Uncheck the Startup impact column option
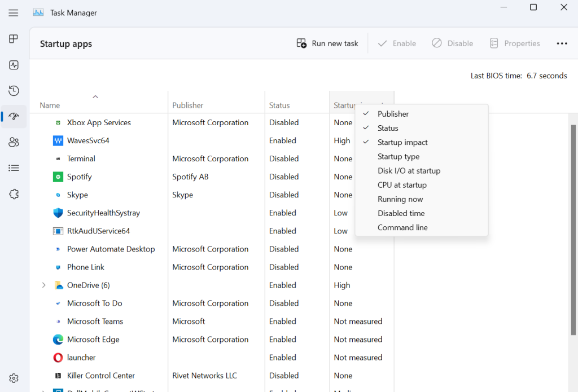This screenshot has height=392, width=578. coord(422,142)
